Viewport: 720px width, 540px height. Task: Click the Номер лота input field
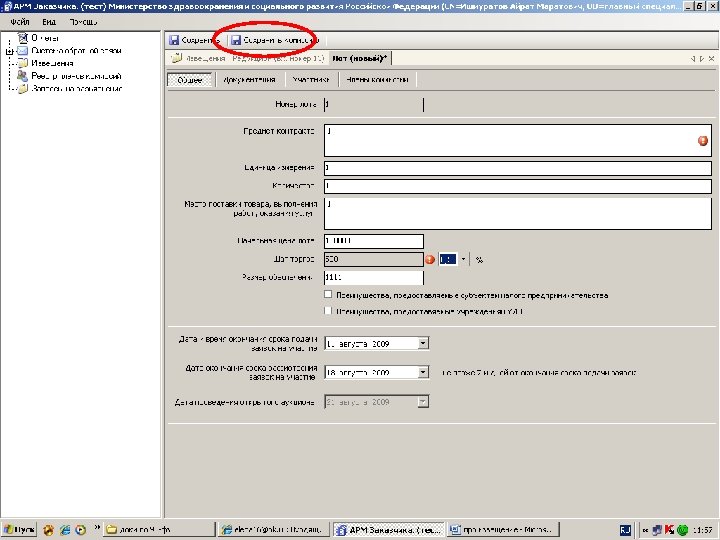pyautogui.click(x=374, y=105)
